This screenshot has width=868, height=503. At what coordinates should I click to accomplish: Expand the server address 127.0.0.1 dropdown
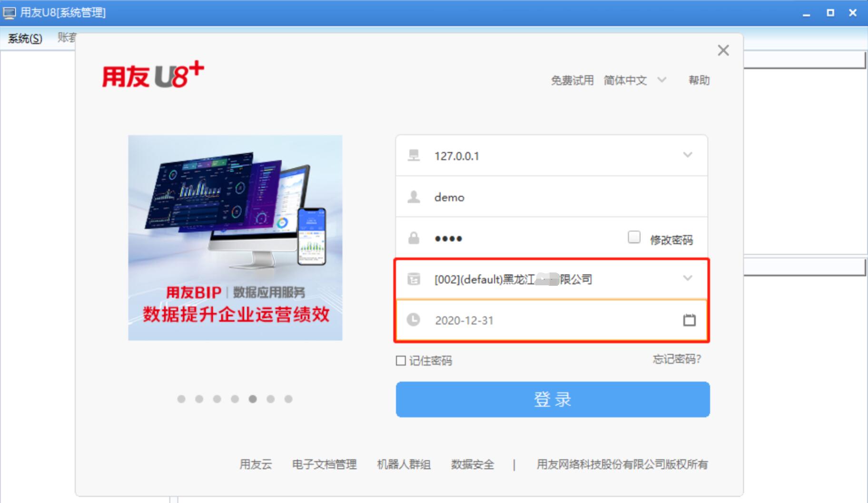point(687,155)
